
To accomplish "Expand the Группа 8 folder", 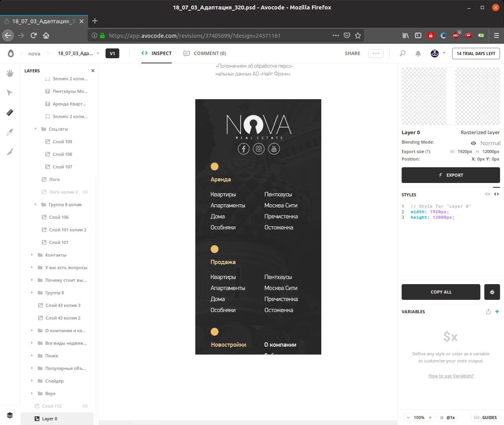I will (x=32, y=293).
